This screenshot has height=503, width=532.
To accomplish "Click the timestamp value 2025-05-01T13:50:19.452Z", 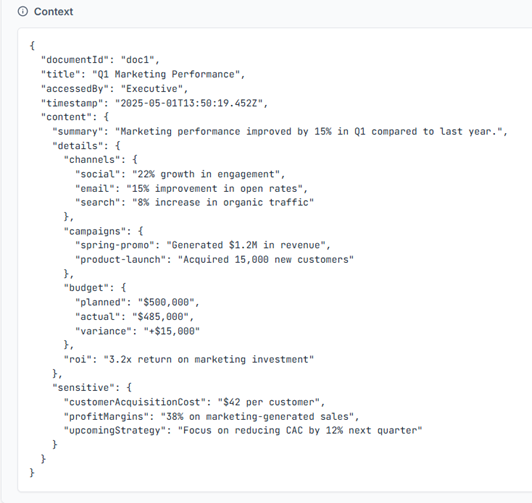I will click(x=189, y=103).
